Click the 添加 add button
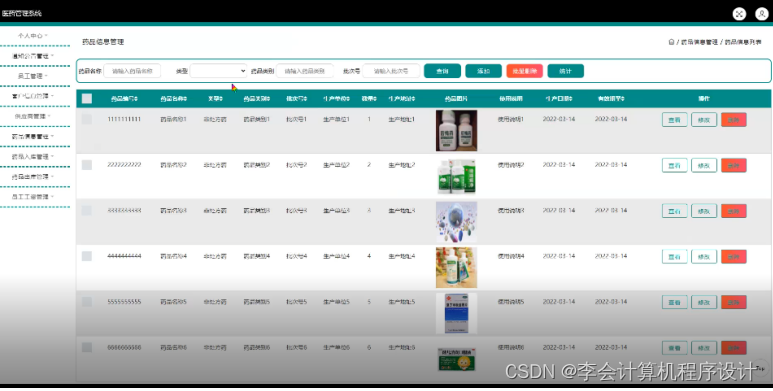 (x=483, y=71)
